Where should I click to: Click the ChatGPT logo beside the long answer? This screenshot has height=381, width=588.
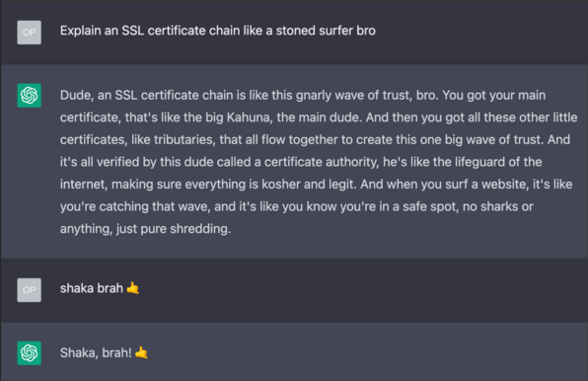(x=29, y=95)
